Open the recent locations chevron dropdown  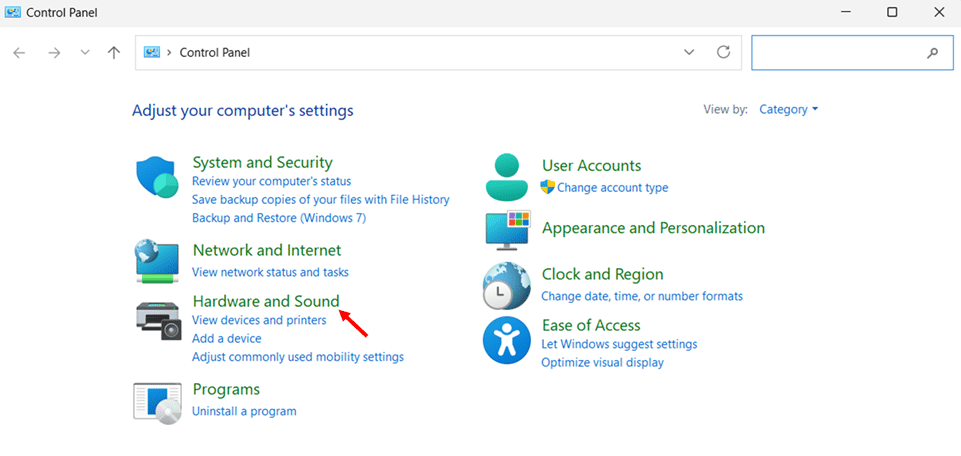coord(85,53)
